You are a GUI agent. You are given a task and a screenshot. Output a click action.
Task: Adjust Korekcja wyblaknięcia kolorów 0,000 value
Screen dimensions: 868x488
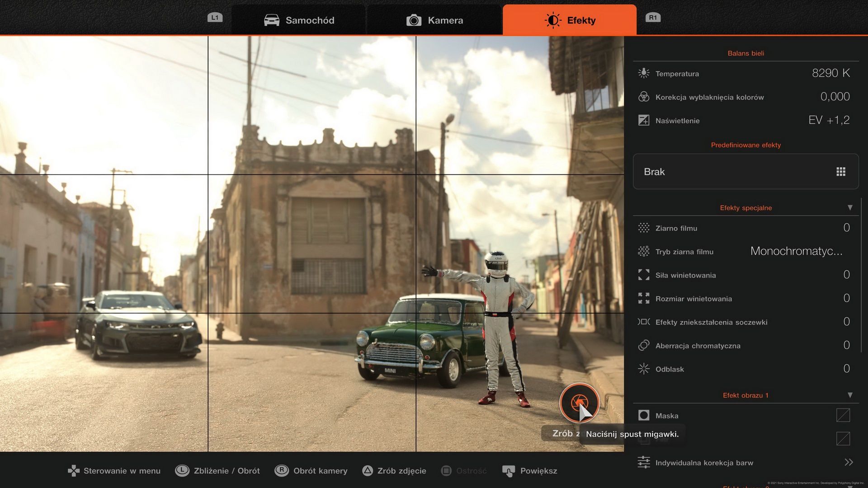[835, 97]
